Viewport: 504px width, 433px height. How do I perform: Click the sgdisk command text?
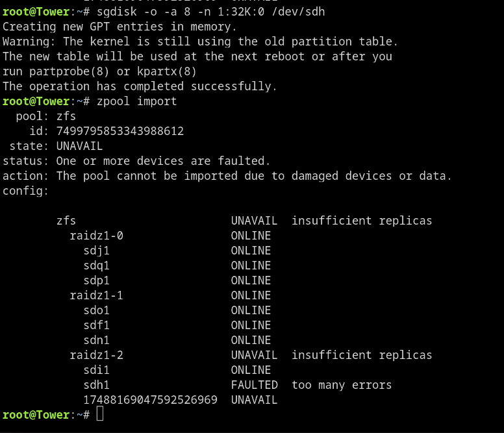click(x=210, y=12)
